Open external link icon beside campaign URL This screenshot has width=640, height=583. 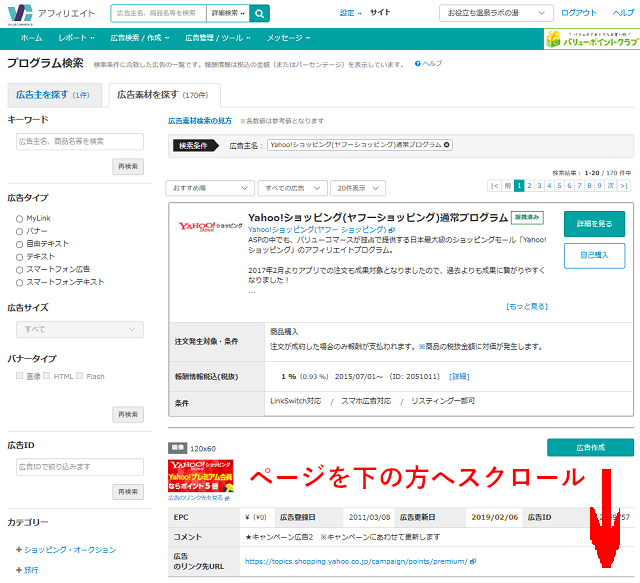click(473, 562)
